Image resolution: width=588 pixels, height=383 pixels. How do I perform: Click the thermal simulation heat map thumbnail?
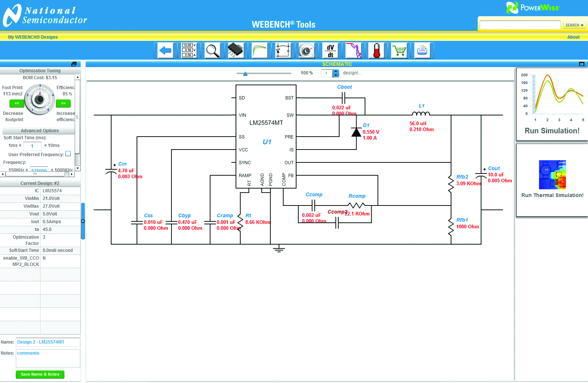[552, 175]
